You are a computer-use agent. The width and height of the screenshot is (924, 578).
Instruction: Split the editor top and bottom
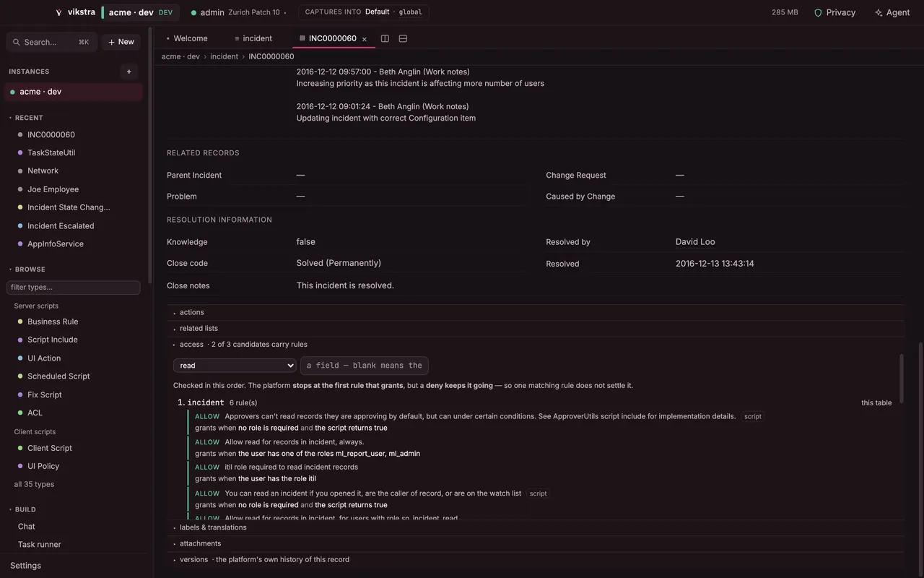coord(403,38)
